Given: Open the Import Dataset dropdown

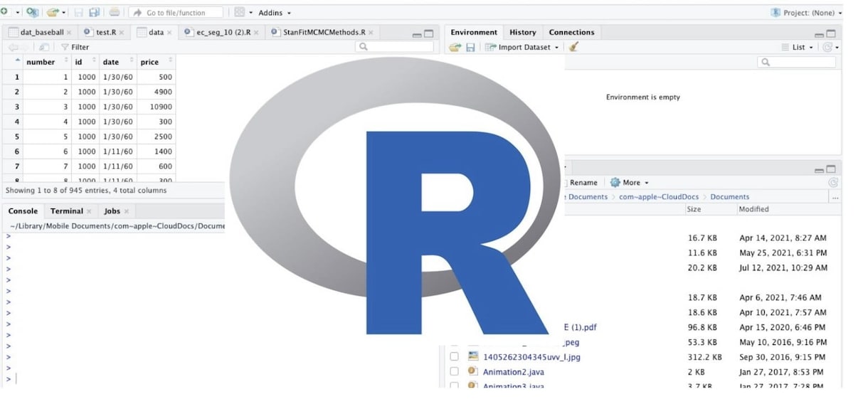Looking at the screenshot, I should coord(522,47).
